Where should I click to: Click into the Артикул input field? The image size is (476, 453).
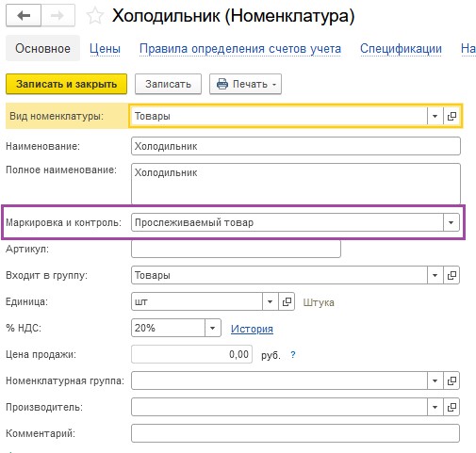click(x=236, y=249)
